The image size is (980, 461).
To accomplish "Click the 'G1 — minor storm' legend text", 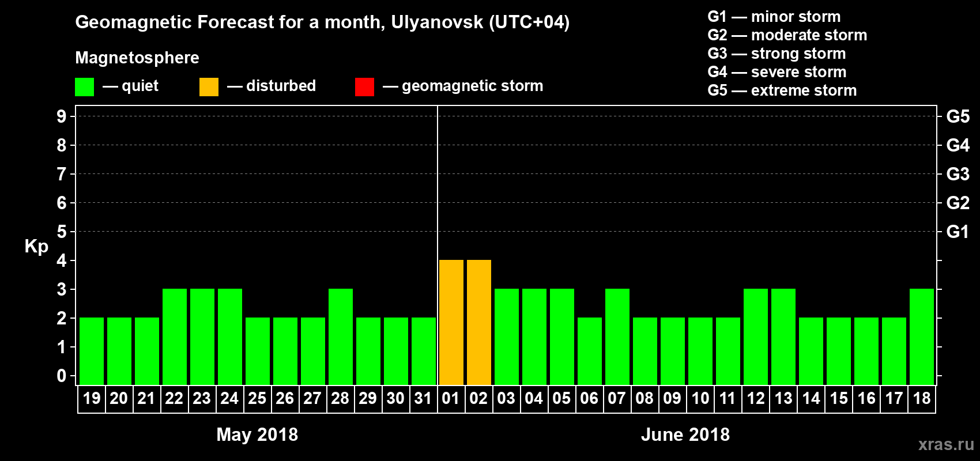I will (774, 17).
